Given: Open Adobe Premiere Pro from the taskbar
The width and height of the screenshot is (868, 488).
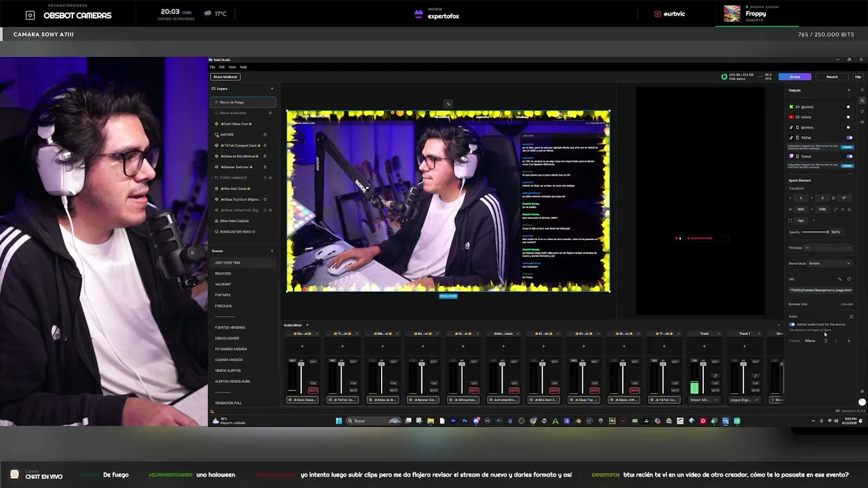Looking at the screenshot, I should click(453, 421).
